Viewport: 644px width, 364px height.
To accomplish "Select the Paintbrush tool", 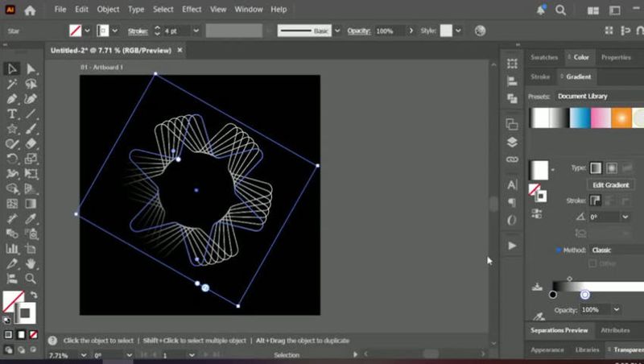I will click(31, 129).
